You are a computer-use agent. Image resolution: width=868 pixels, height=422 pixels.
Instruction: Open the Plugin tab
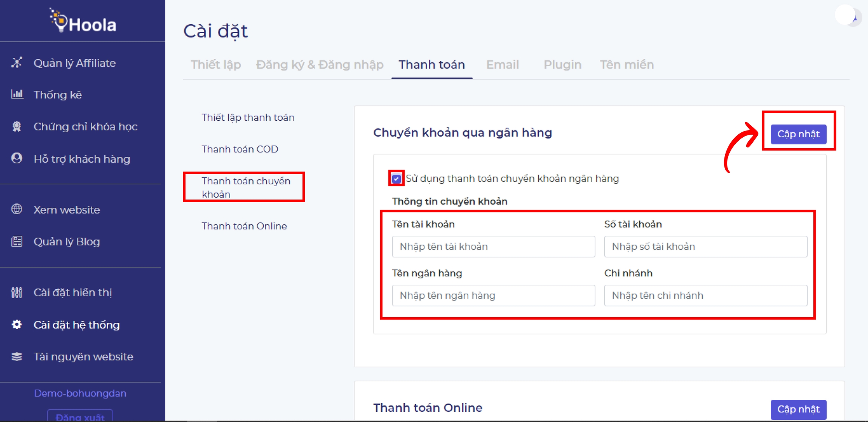[562, 64]
